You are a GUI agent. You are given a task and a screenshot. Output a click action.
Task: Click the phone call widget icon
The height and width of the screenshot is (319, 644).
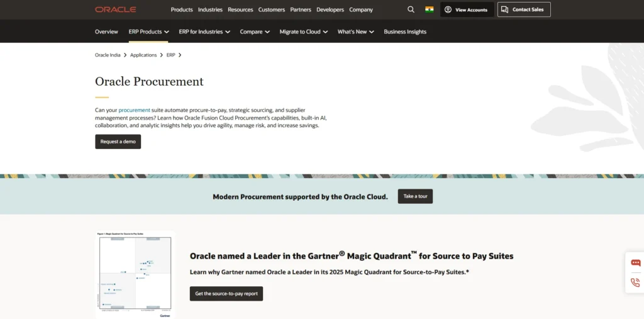(x=635, y=283)
